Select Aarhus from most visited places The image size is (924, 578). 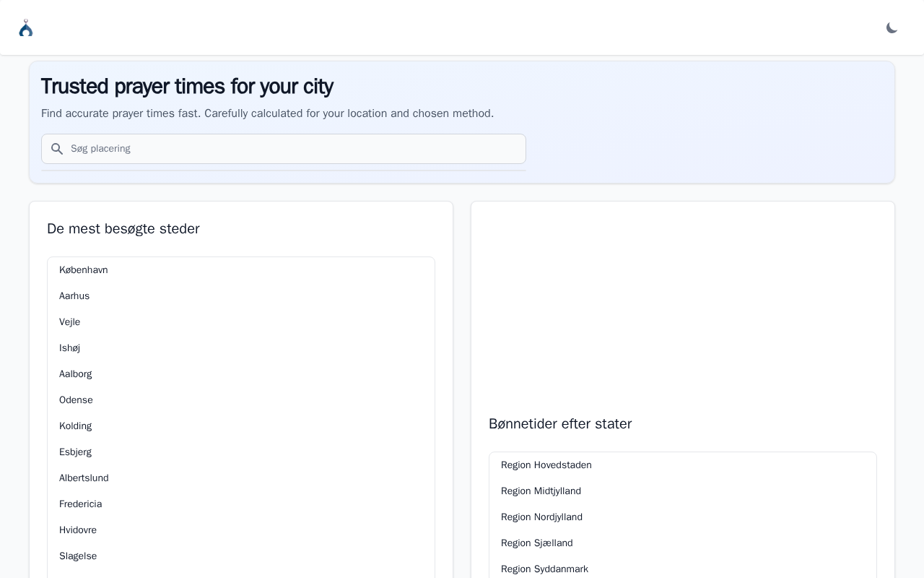pos(74,296)
